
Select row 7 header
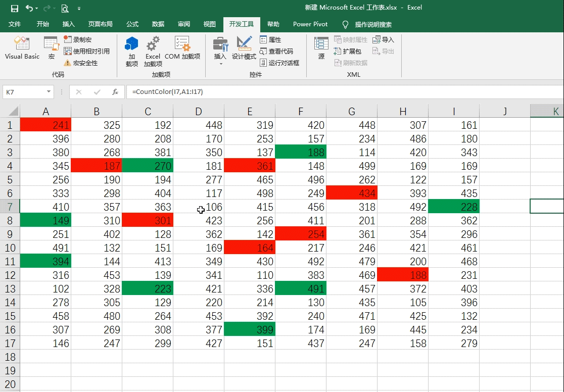coord(10,207)
